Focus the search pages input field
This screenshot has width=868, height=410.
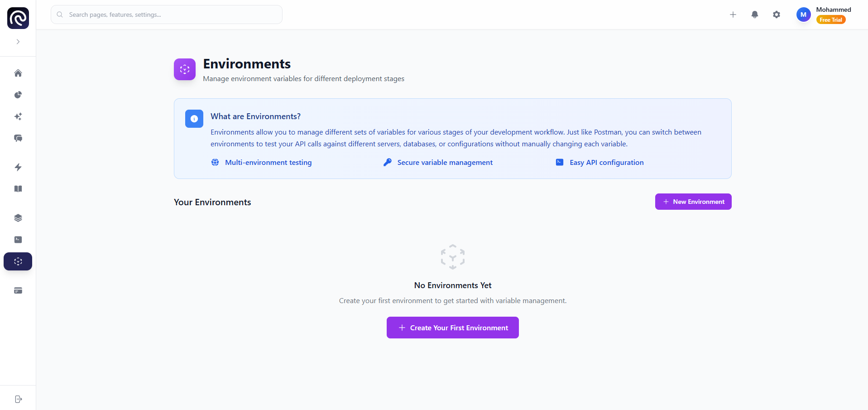172,14
